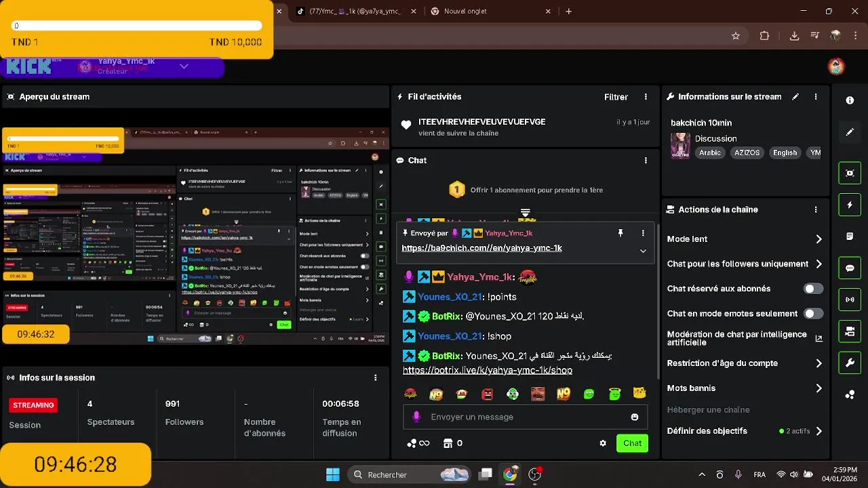Image resolution: width=868 pixels, height=488 pixels.
Task: Click the AZIZOS tag
Action: (x=747, y=153)
